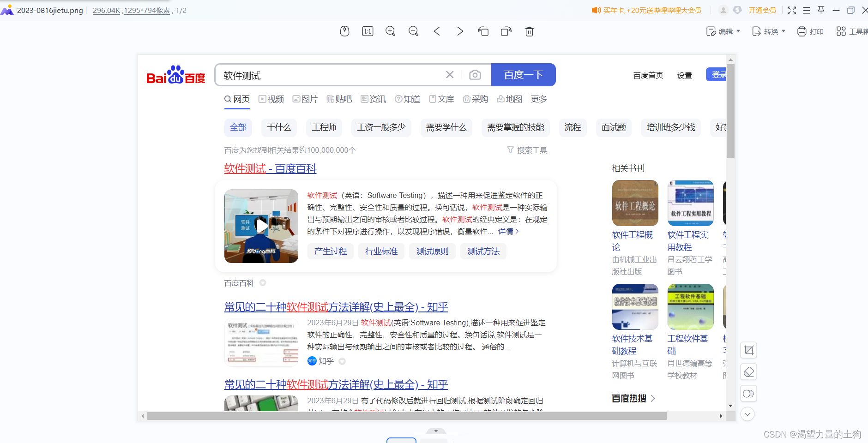
Task: Select the 培训班多少钱 filter chip
Action: point(671,127)
